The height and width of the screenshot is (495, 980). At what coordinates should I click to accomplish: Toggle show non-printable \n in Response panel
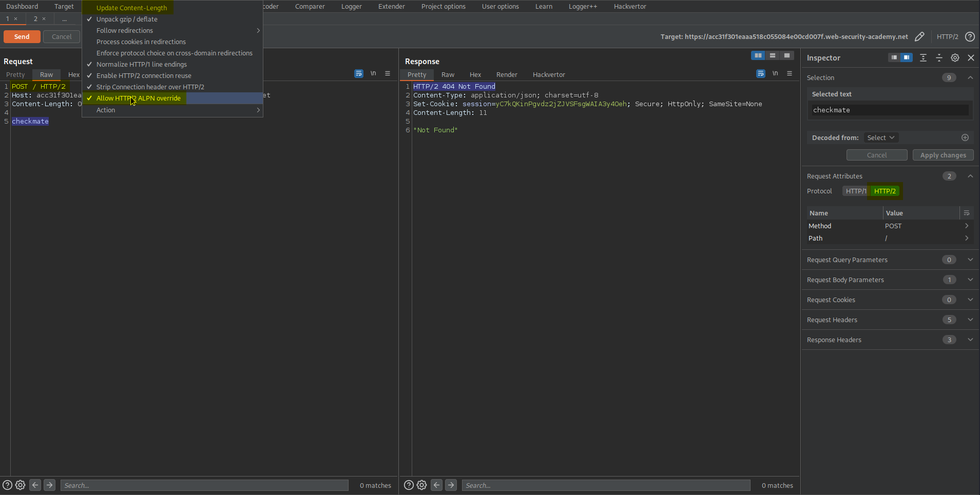775,74
